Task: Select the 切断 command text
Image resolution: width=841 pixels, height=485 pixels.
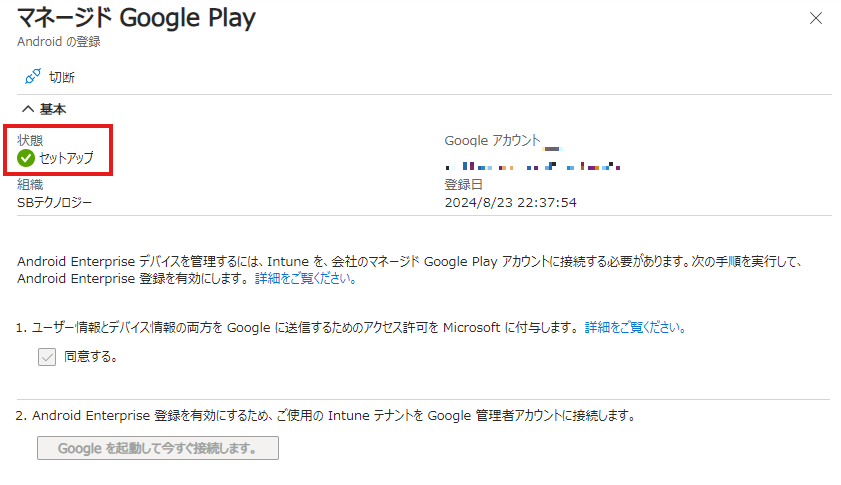Action: [x=62, y=77]
